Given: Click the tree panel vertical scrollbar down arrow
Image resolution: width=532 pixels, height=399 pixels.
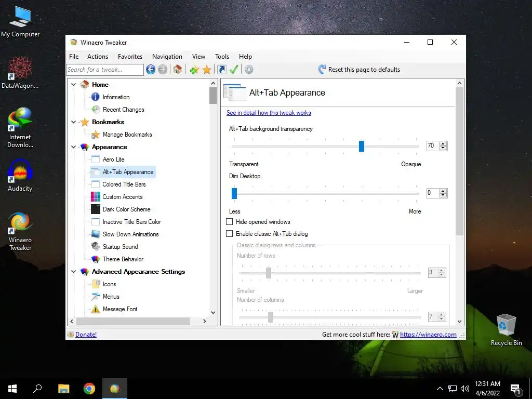Looking at the screenshot, I should (213, 312).
